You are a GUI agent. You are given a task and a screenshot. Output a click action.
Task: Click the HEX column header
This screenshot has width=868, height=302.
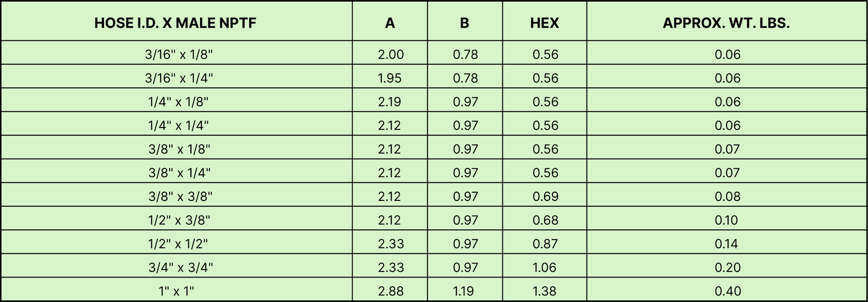tap(545, 23)
